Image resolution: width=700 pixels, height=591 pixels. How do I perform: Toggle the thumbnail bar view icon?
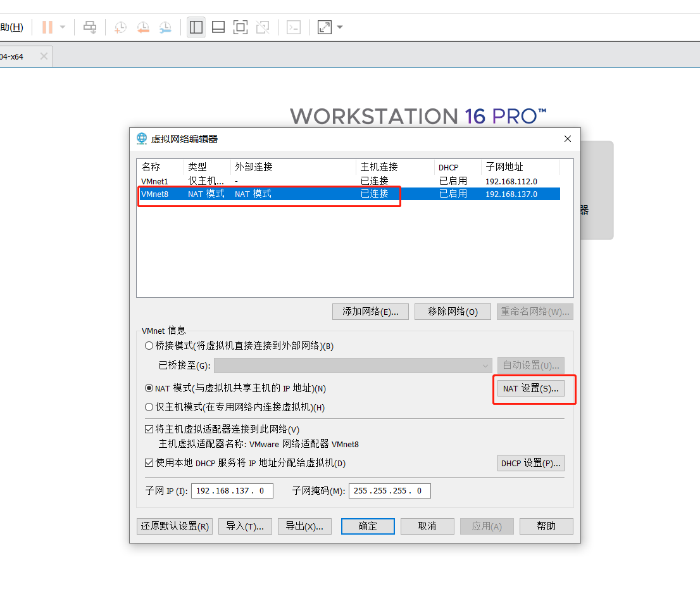pos(218,27)
